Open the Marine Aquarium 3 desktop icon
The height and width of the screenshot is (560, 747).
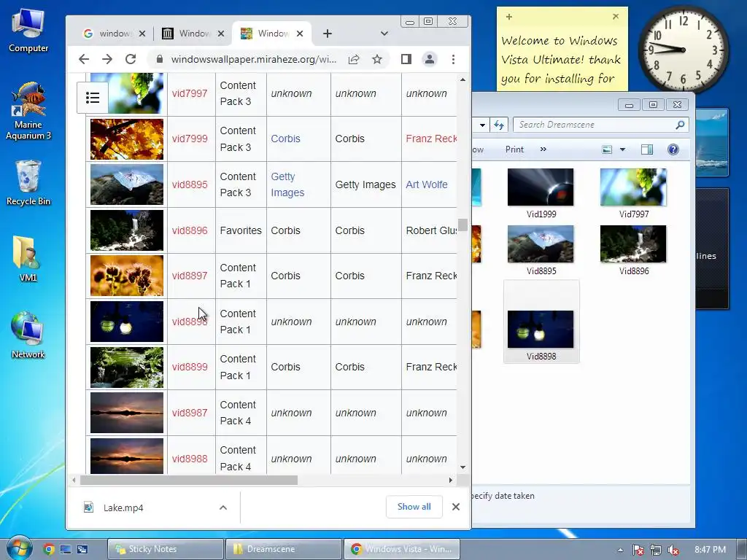coord(28,111)
